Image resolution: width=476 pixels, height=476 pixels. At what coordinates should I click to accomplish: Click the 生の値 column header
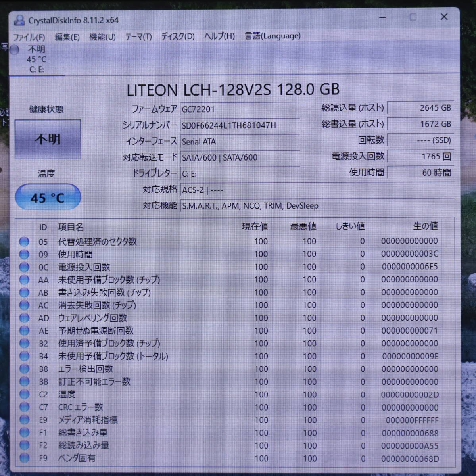coord(425,226)
